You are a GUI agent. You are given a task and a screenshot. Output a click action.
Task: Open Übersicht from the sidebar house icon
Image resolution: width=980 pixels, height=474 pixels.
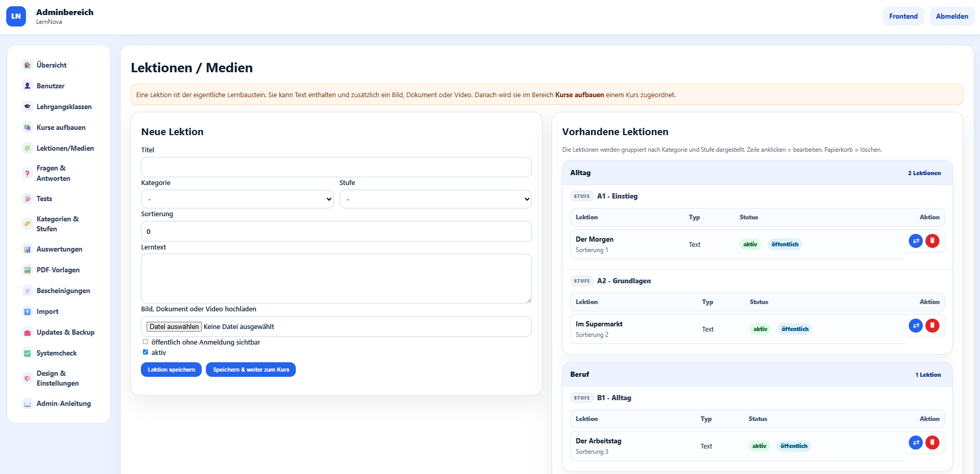(28, 65)
